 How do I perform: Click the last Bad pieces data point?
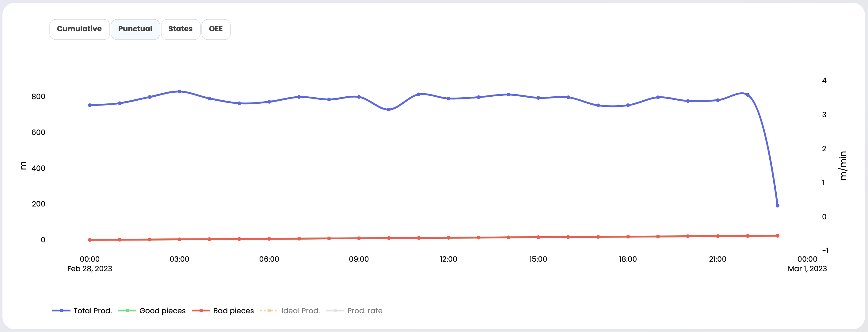pyautogui.click(x=777, y=236)
